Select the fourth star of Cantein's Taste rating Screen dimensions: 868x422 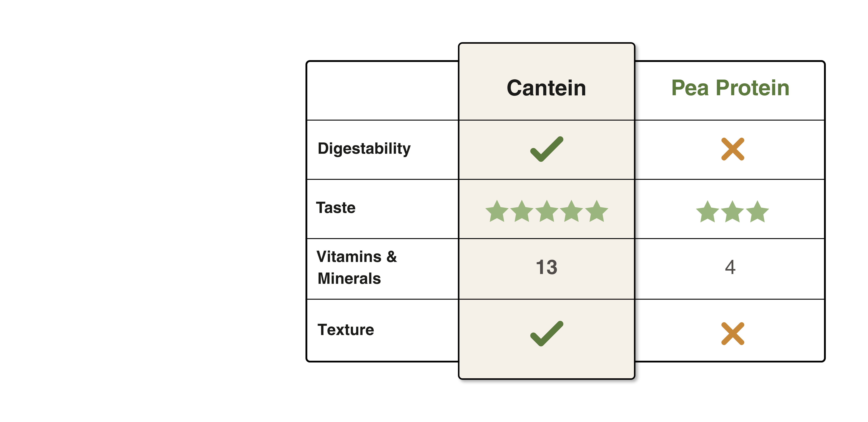[571, 212]
